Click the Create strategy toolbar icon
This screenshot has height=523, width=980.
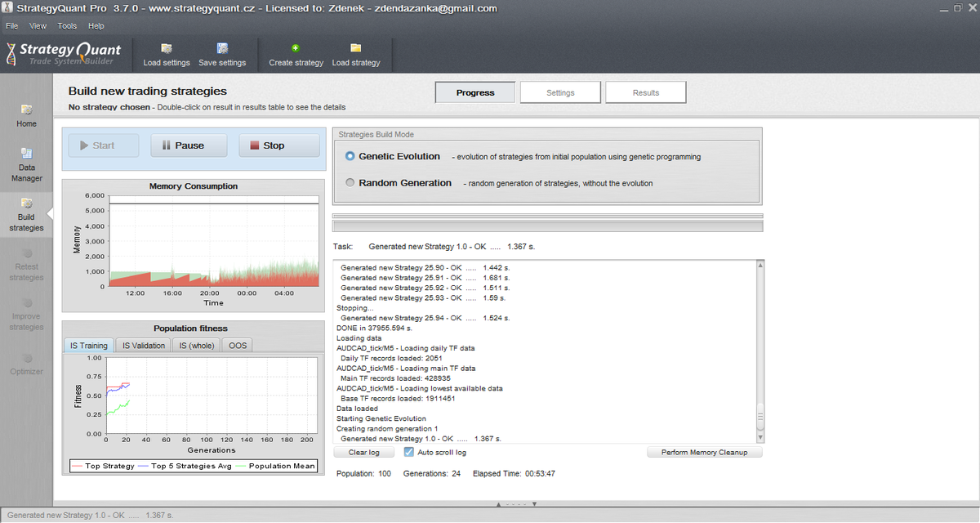(296, 48)
